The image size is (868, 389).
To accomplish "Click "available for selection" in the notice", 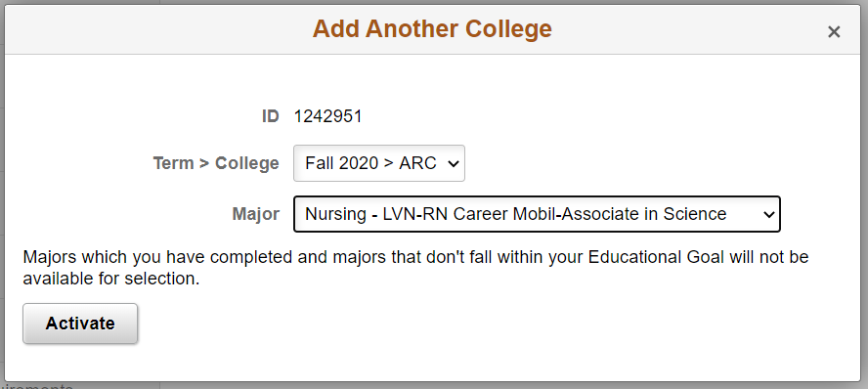I will pos(110,279).
